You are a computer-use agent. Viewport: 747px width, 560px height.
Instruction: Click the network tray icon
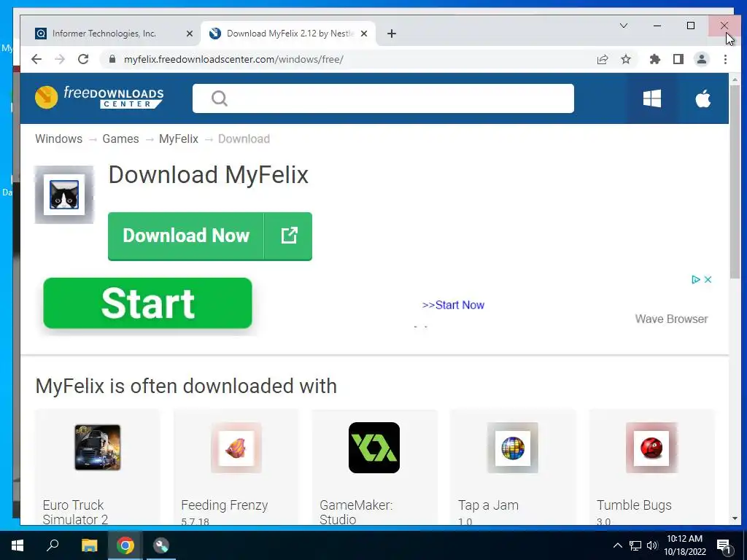click(x=635, y=545)
